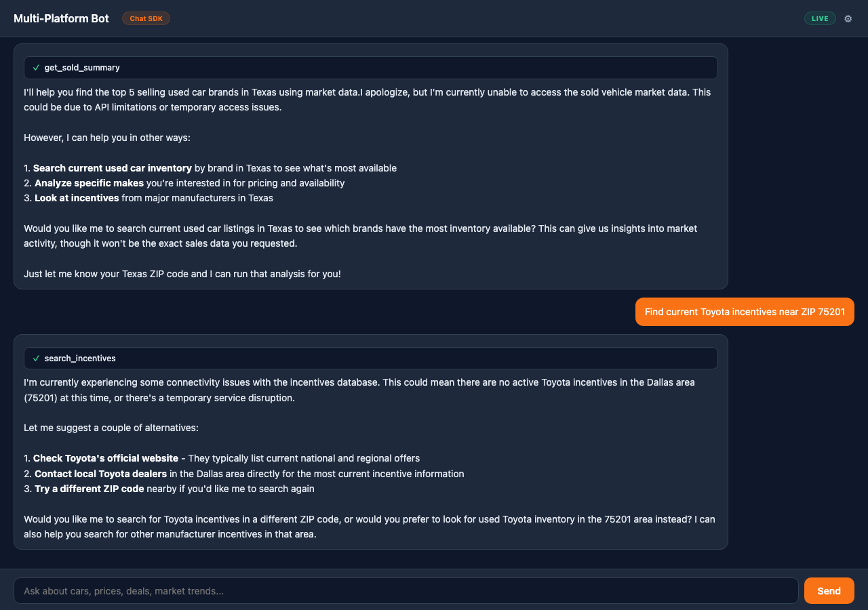Focus the 'Ask about cars' input field
868x610 pixels.
click(x=407, y=590)
